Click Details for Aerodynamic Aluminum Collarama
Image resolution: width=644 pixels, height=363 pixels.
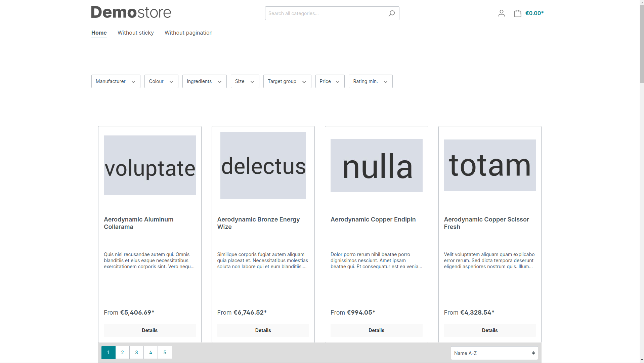coord(150,330)
